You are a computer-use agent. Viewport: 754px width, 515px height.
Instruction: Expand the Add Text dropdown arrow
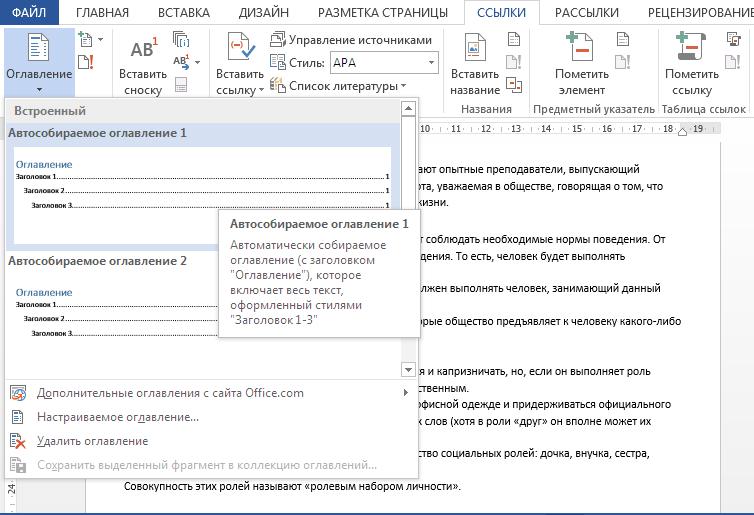pyautogui.click(x=101, y=39)
